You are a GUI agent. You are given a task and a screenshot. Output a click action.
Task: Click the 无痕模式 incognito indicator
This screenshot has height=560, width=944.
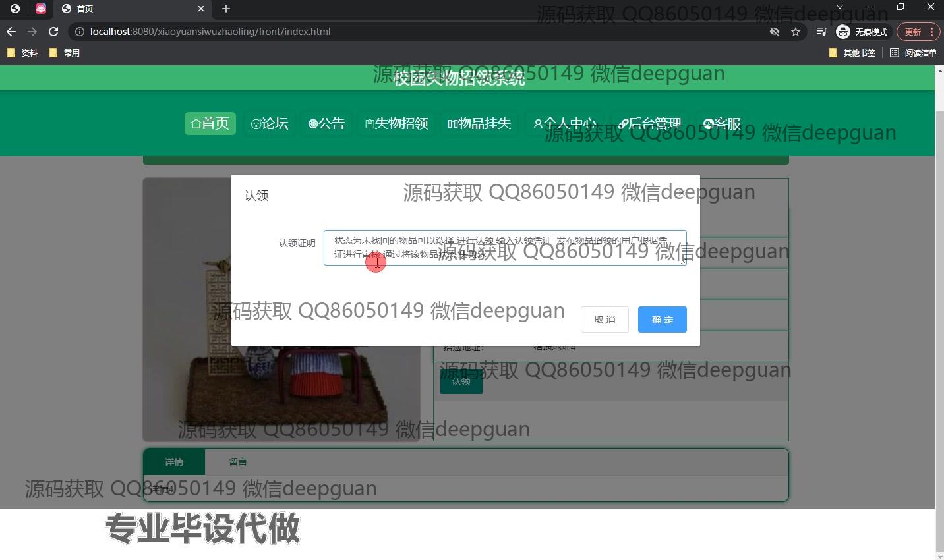[862, 31]
